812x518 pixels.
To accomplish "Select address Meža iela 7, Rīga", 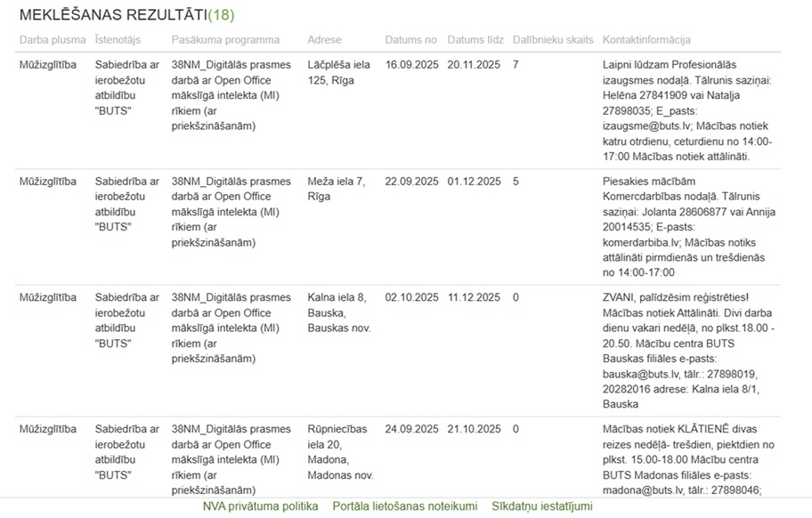I will 336,189.
